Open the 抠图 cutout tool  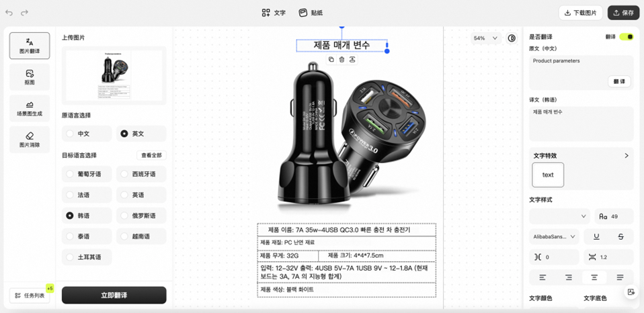[30, 77]
